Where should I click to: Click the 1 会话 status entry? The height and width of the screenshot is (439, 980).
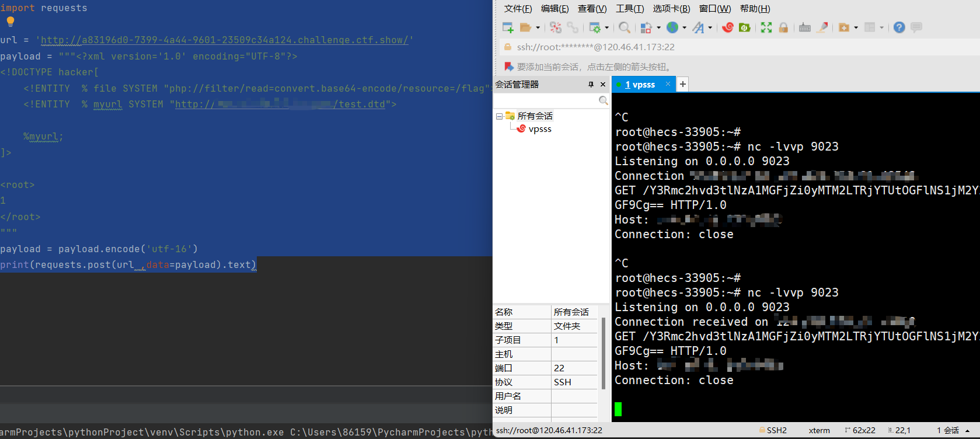[948, 430]
